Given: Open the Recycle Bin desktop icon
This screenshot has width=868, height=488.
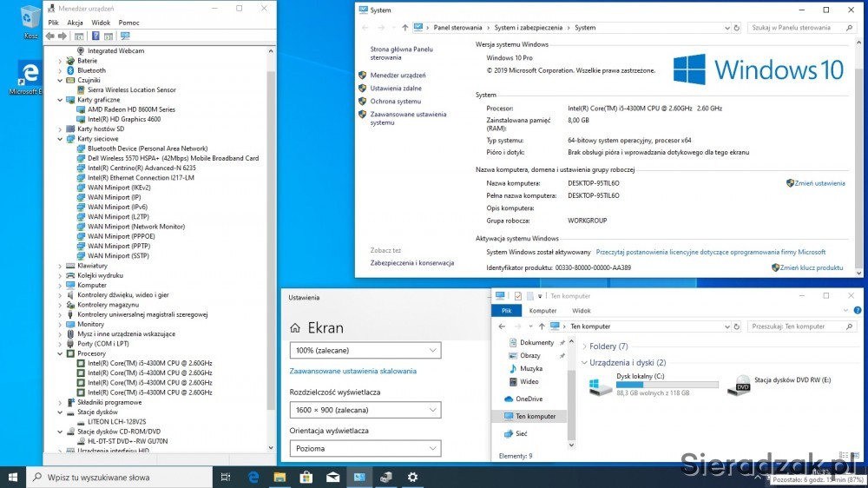Looking at the screenshot, I should [x=30, y=23].
